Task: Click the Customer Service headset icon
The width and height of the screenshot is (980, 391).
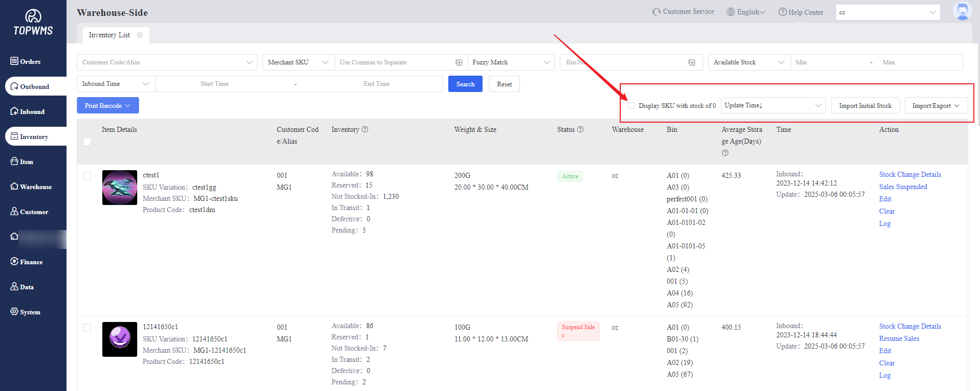Action: (x=656, y=12)
